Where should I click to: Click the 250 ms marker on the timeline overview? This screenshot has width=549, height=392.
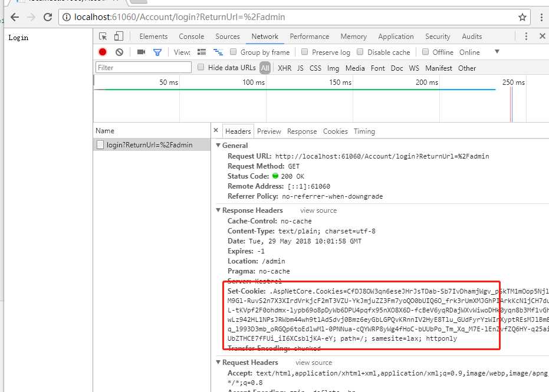pos(513,83)
